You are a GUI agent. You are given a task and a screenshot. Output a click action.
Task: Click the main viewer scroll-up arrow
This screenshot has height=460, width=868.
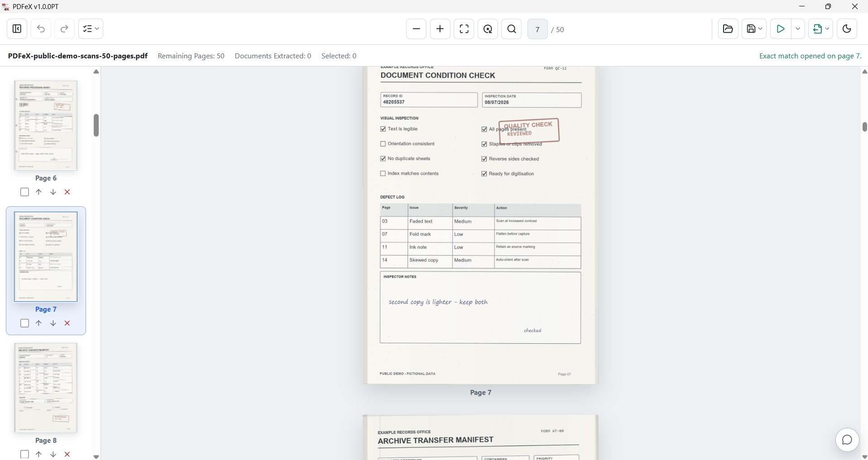coord(864,71)
